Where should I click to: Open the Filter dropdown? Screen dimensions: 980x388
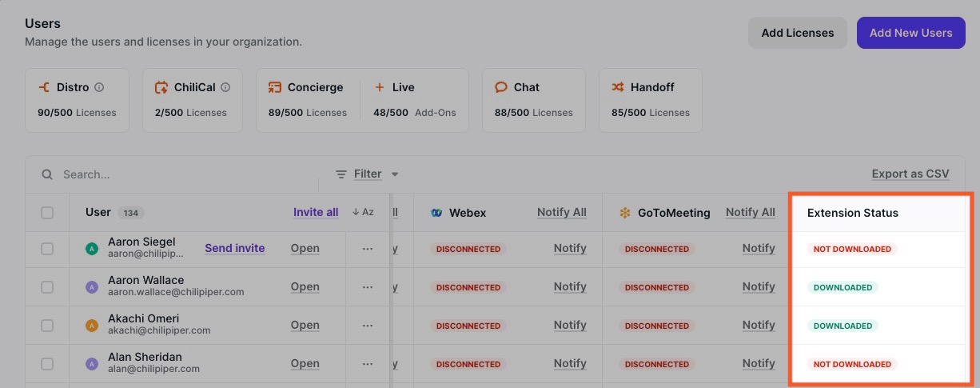[x=367, y=174]
